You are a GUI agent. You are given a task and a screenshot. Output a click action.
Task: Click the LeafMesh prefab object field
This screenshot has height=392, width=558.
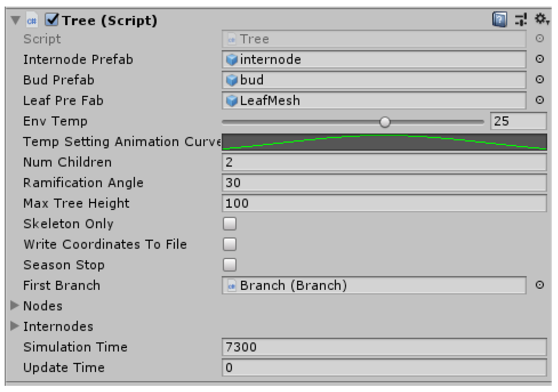[374, 101]
